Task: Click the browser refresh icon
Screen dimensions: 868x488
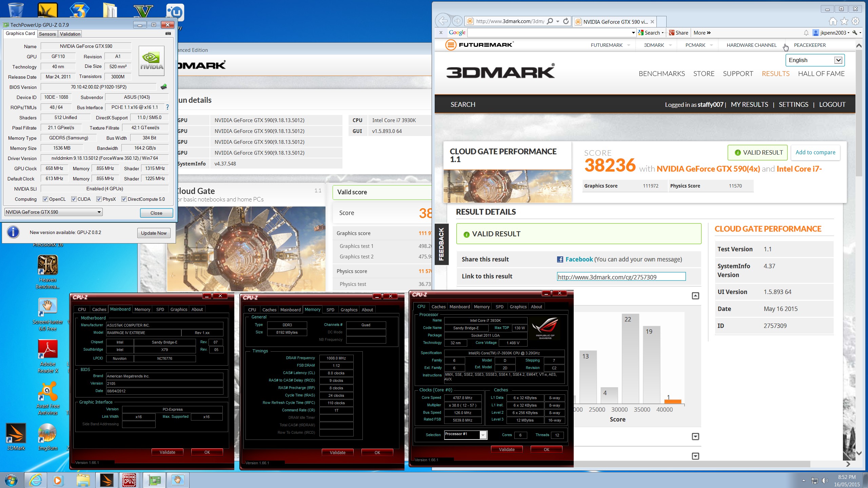Action: [566, 21]
